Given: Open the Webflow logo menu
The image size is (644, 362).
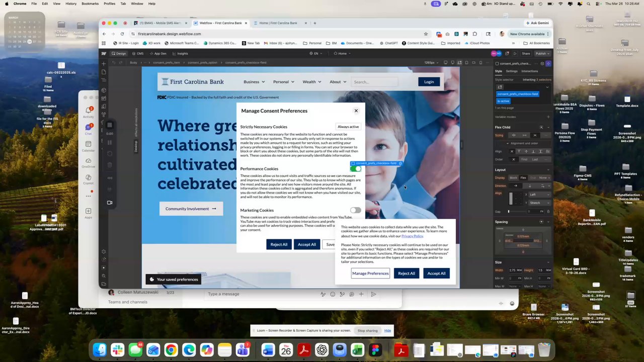Looking at the screenshot, I should tap(104, 53).
